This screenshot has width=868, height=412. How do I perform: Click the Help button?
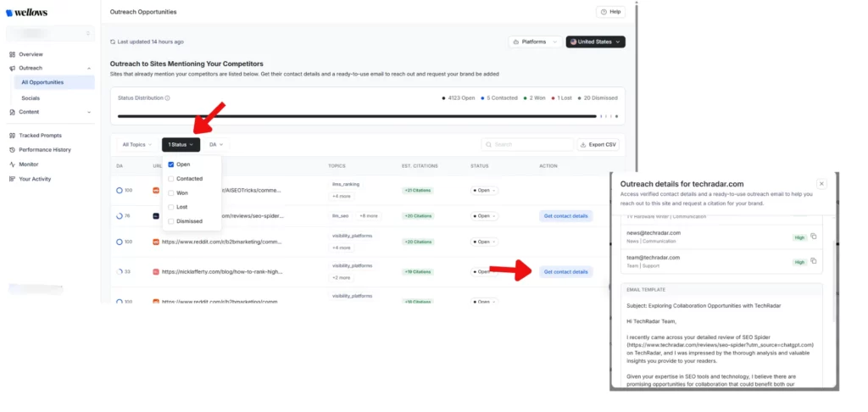tap(610, 12)
